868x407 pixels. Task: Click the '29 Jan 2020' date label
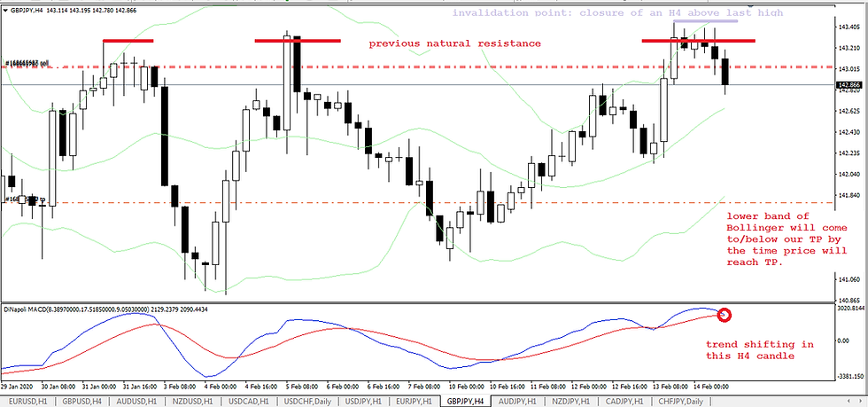pyautogui.click(x=15, y=386)
